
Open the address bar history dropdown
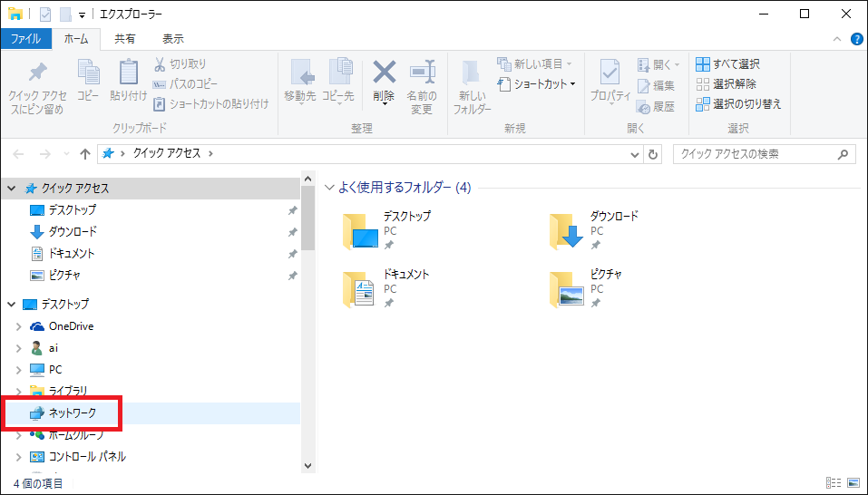click(635, 154)
